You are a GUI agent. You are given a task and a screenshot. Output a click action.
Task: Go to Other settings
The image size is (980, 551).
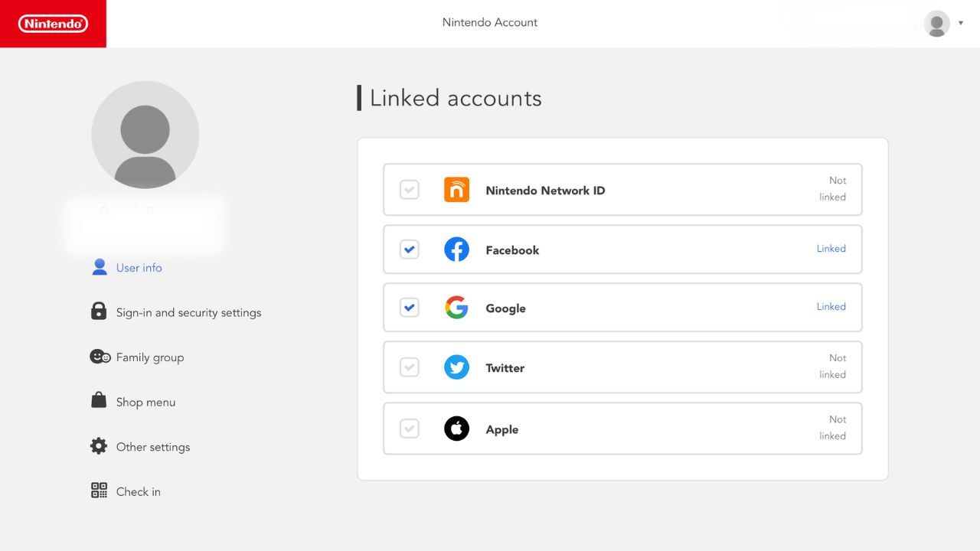pos(152,447)
